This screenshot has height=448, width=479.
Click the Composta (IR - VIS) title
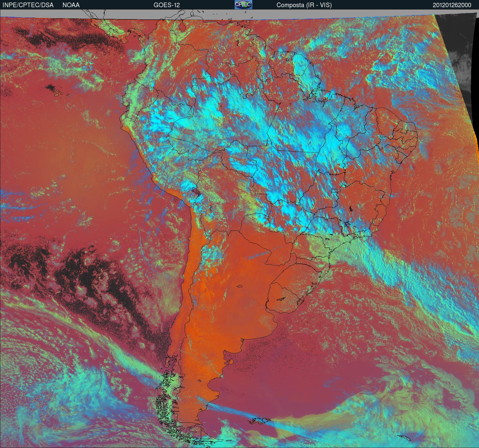click(304, 5)
